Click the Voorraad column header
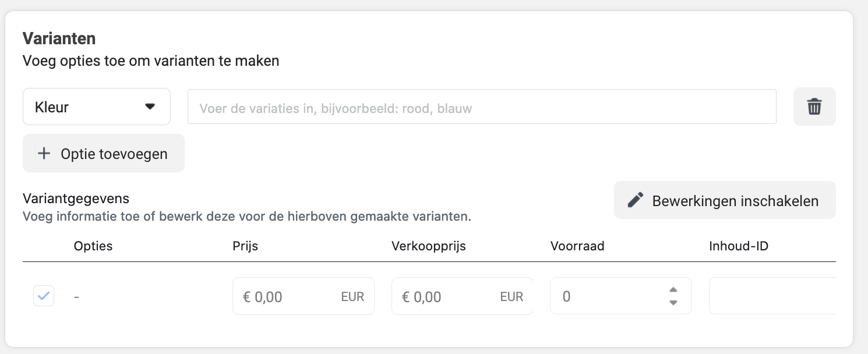Image resolution: width=868 pixels, height=354 pixels. (577, 246)
